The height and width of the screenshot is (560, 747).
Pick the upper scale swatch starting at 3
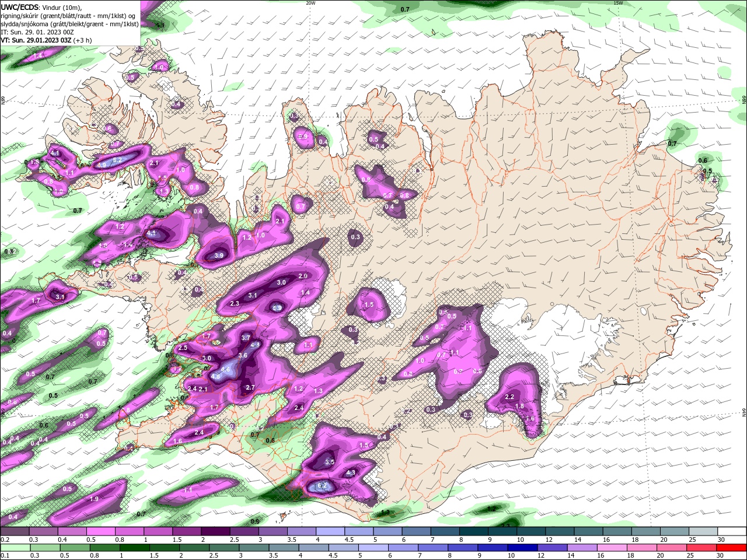tap(272, 531)
